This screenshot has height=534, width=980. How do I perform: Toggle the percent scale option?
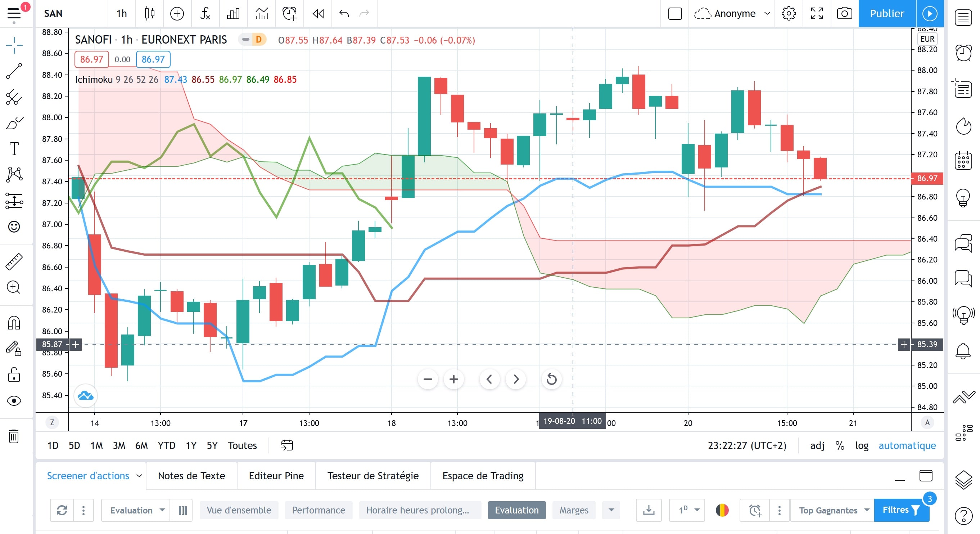coord(840,445)
